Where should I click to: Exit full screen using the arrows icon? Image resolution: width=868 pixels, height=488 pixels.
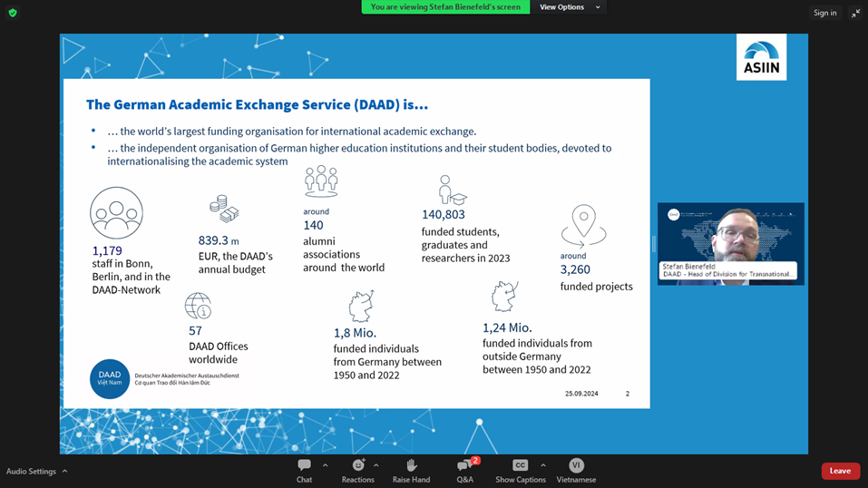[x=856, y=14]
